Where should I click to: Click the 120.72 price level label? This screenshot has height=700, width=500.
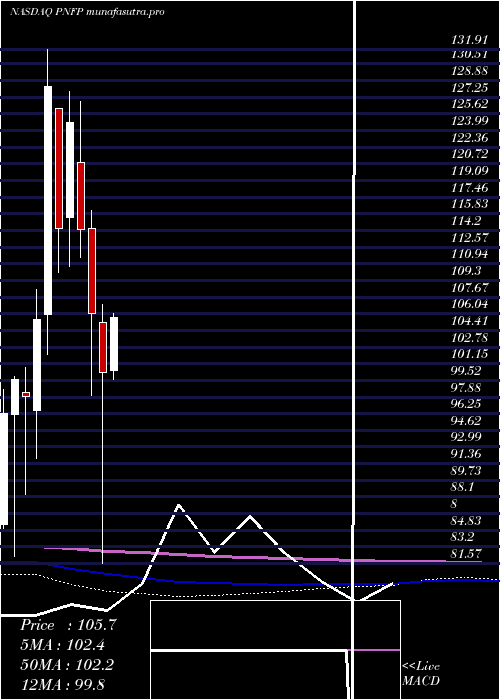[469, 154]
